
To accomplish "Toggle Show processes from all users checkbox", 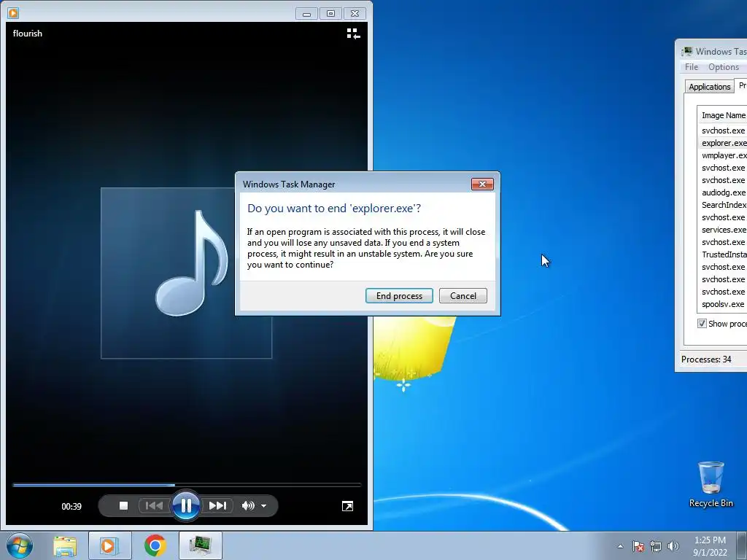I will [702, 324].
